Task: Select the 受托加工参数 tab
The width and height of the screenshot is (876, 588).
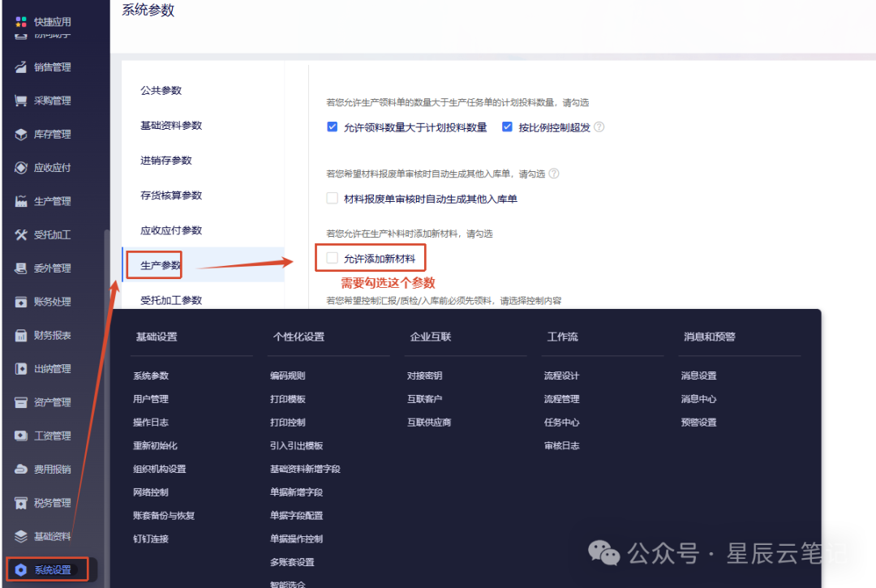Action: (x=171, y=300)
